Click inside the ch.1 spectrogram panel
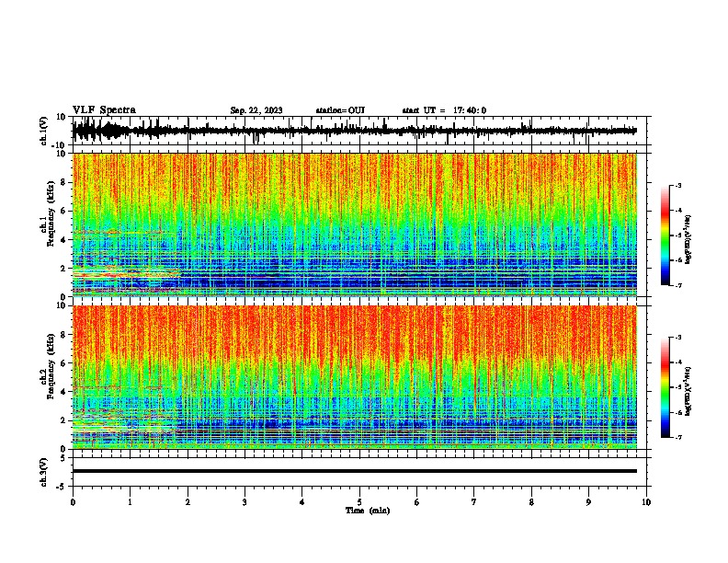728x563 pixels. [x=355, y=224]
